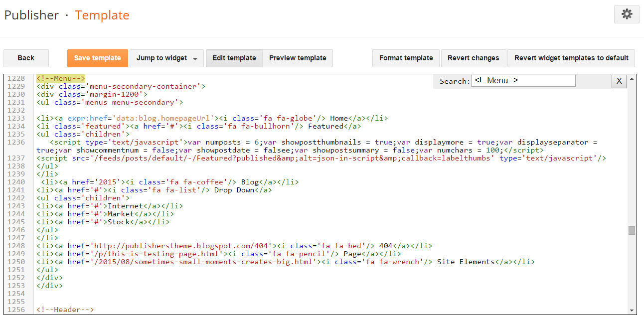
Task: Click line number 1240 in the gutter
Action: (x=15, y=182)
